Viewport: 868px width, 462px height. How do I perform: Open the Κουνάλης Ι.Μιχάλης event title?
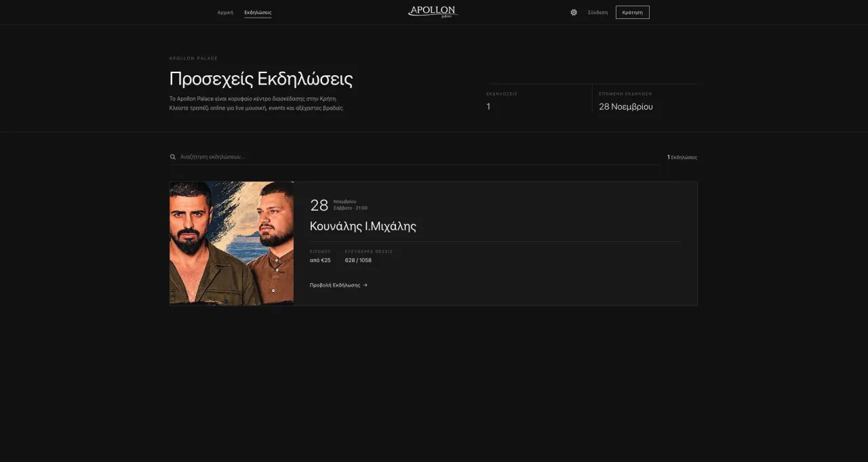363,226
